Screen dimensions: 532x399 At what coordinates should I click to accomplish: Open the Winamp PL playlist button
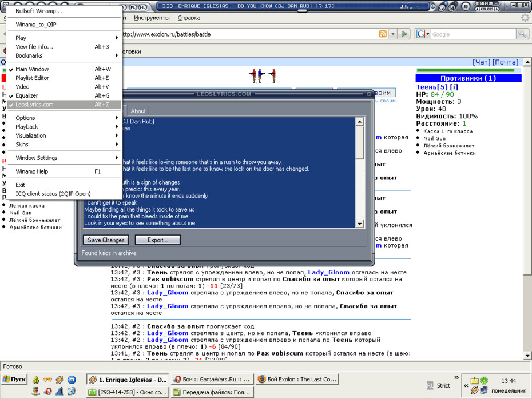(x=133, y=7)
